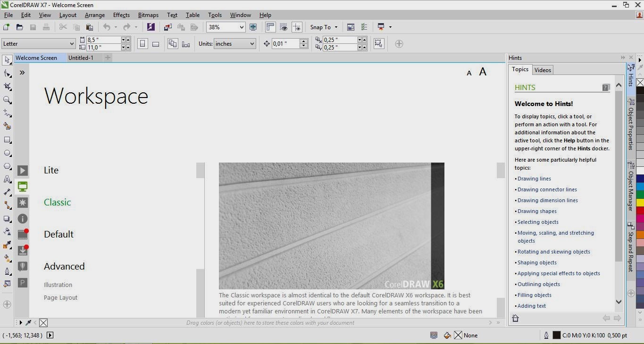
Task: Select the Text tool
Action: pyautogui.click(x=7, y=179)
